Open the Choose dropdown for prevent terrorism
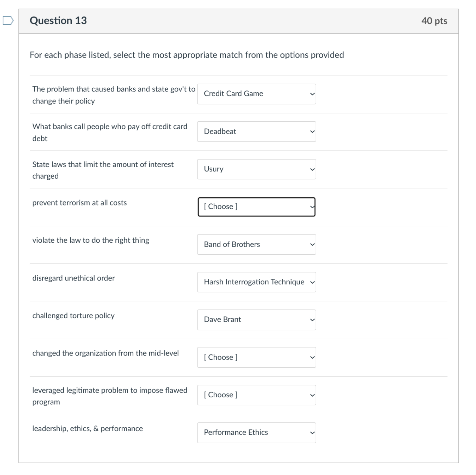Image resolution: width=476 pixels, height=475 pixels. click(256, 207)
